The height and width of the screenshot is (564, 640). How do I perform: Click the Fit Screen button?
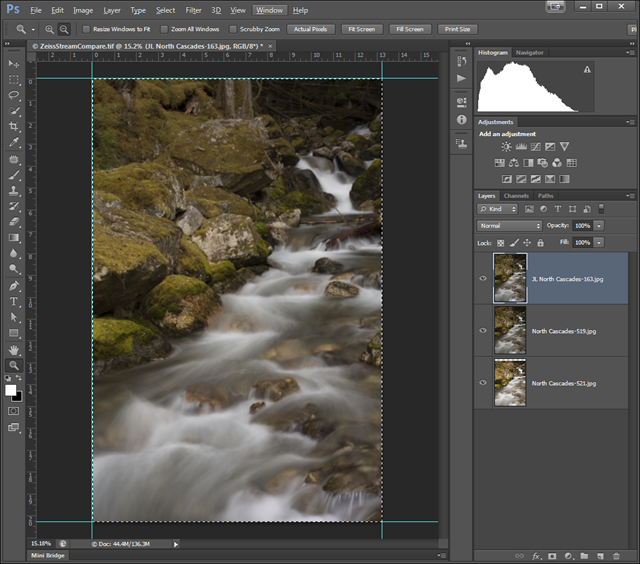tap(361, 30)
